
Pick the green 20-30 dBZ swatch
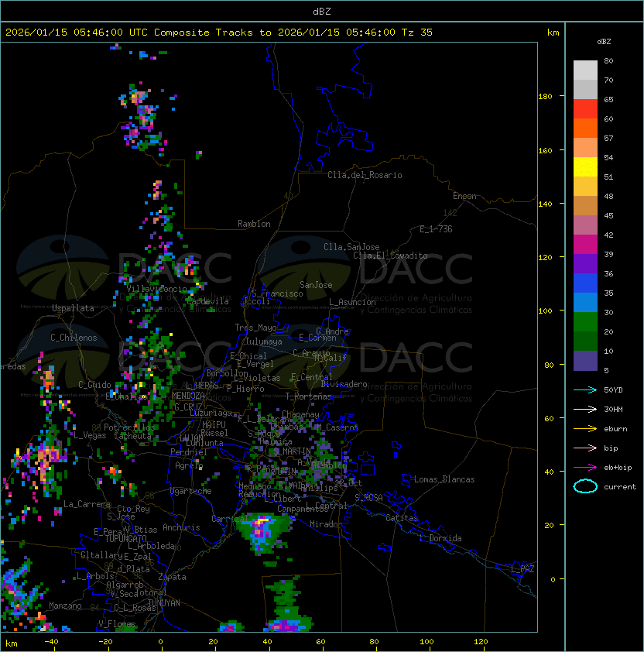pyautogui.click(x=585, y=322)
